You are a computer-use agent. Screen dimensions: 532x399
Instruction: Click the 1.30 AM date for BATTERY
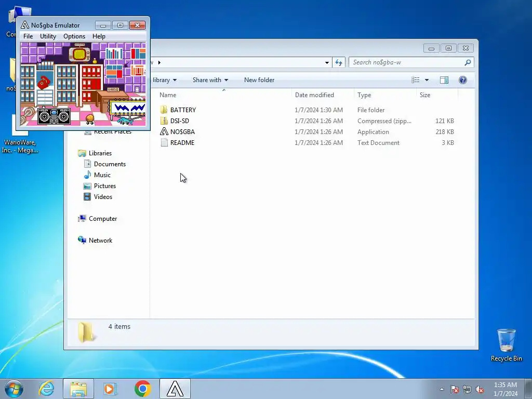pyautogui.click(x=318, y=110)
